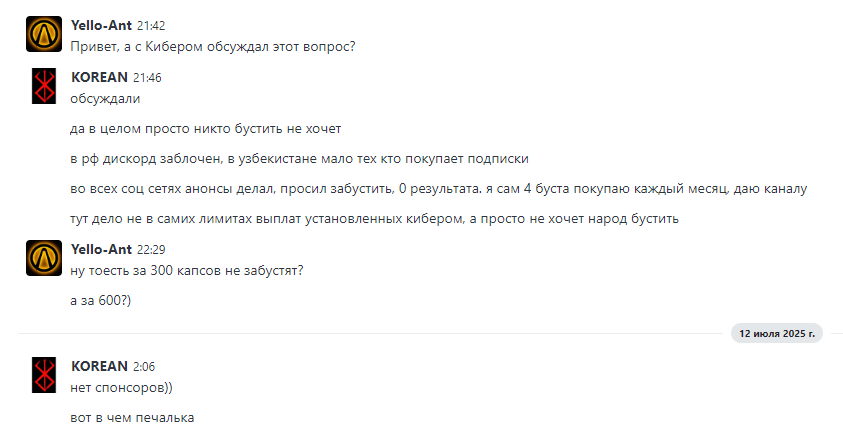Click the message 'ну тоесть за 300 капсов не забустят?'

187,270
